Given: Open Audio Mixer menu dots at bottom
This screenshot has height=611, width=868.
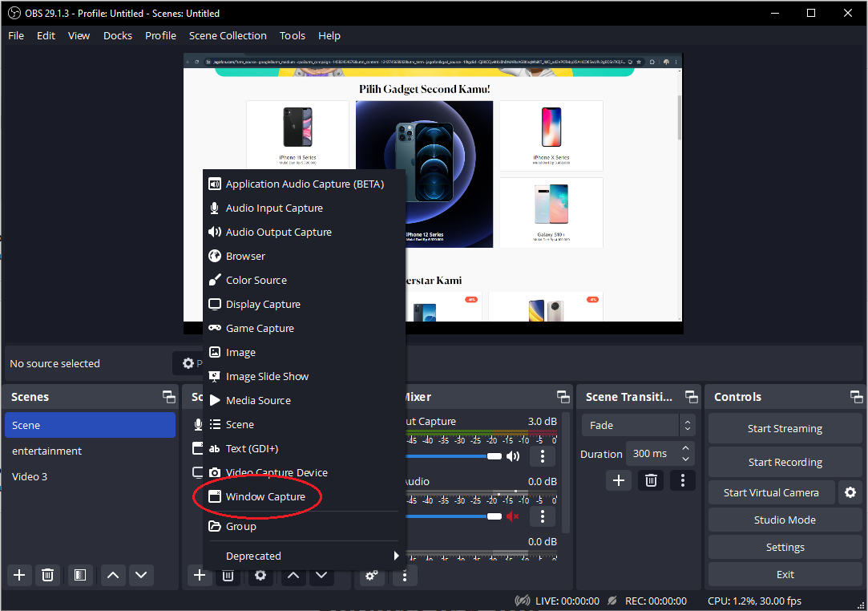Looking at the screenshot, I should [x=405, y=576].
